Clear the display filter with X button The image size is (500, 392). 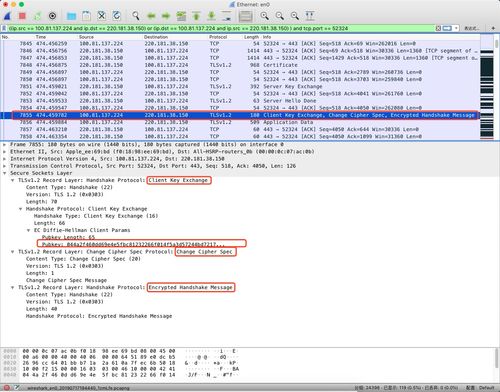click(x=438, y=28)
